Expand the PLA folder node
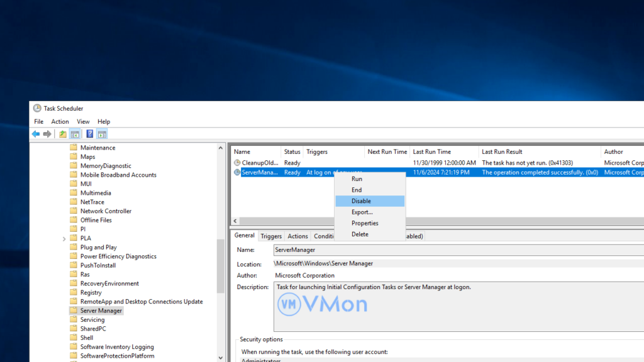644x362 pixels. coord(64,239)
